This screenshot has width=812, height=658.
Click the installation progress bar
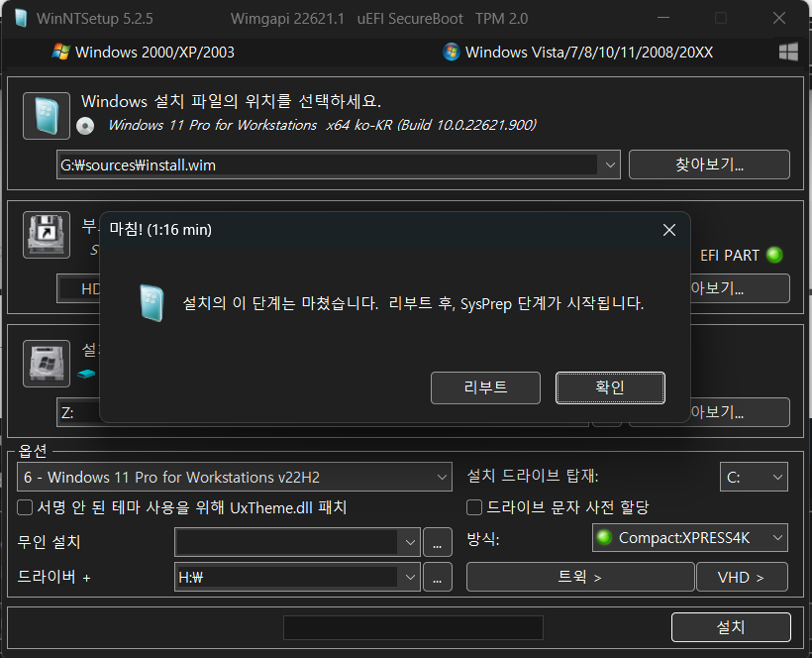click(413, 627)
